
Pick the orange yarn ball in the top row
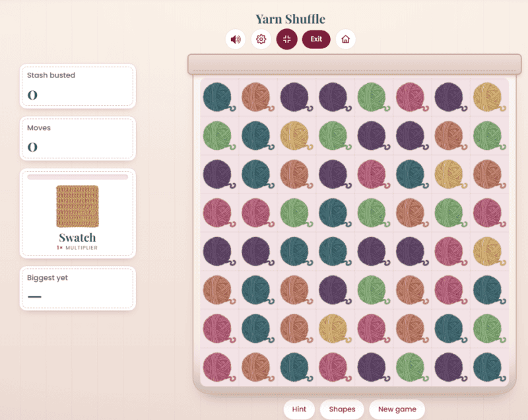click(257, 97)
